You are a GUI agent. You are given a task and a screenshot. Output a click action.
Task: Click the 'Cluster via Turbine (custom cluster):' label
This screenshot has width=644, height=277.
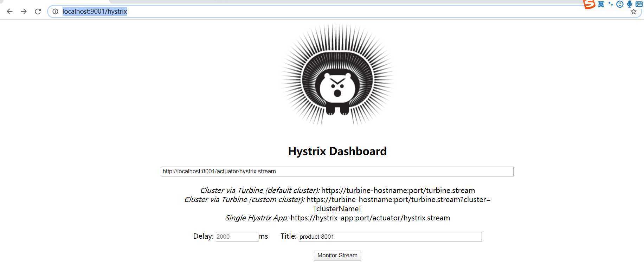244,200
